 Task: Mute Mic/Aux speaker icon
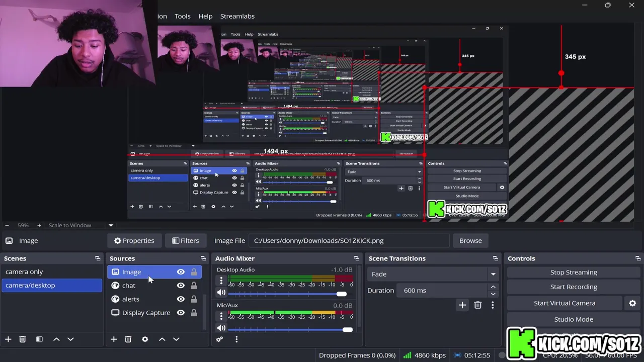click(221, 328)
